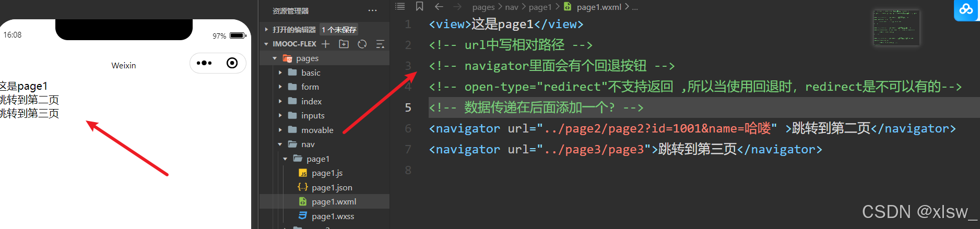Click the page1.wxml breadcrumb segment
The image size is (980, 229).
pyautogui.click(x=599, y=7)
